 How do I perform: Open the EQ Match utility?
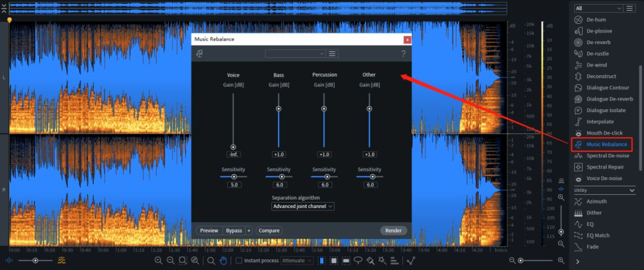[597, 235]
